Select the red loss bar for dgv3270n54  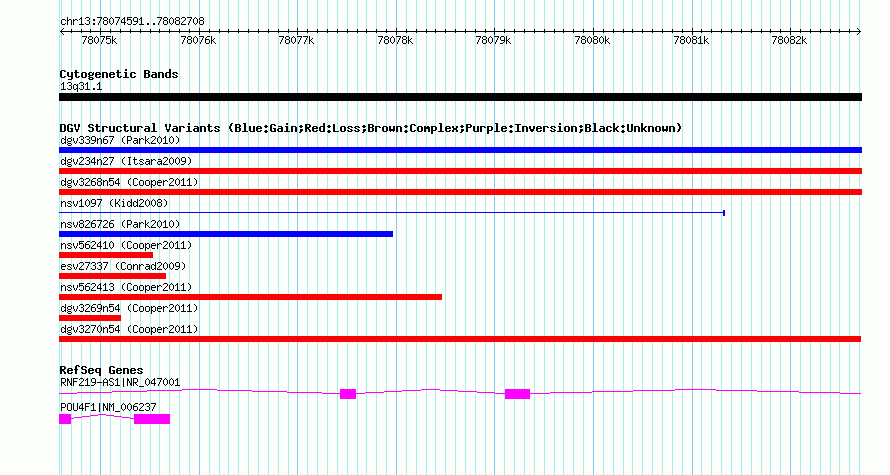point(460,339)
